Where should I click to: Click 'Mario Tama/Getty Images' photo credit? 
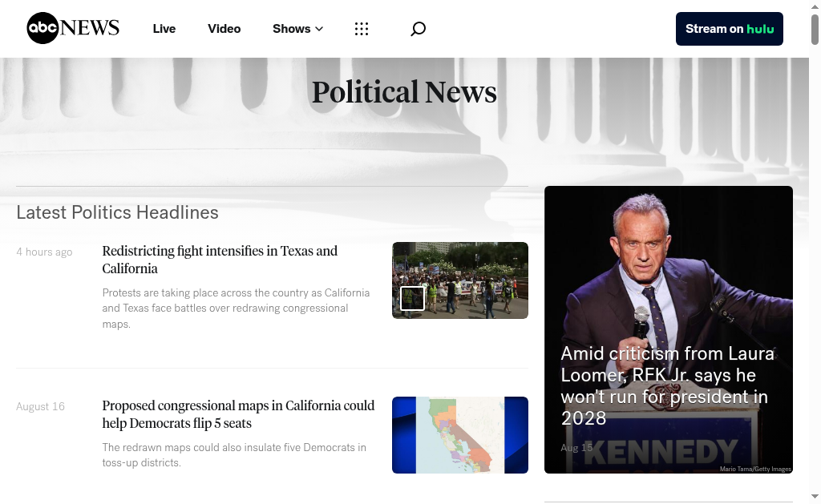pyautogui.click(x=755, y=469)
